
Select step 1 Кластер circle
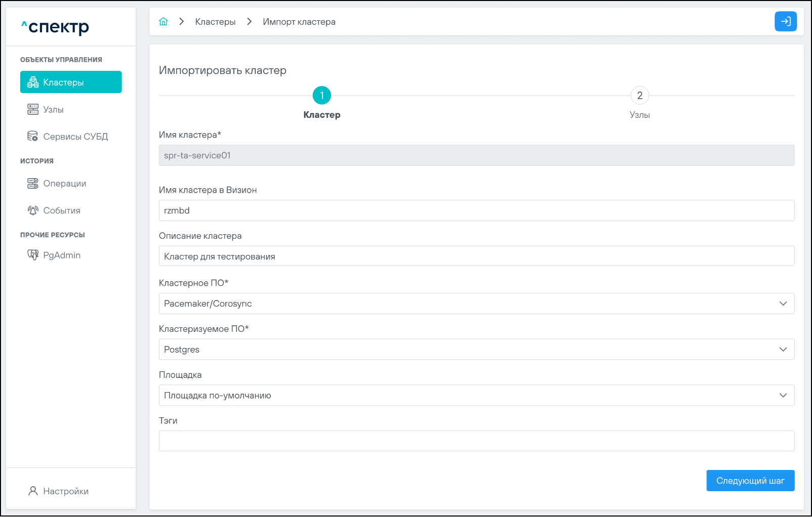point(321,96)
